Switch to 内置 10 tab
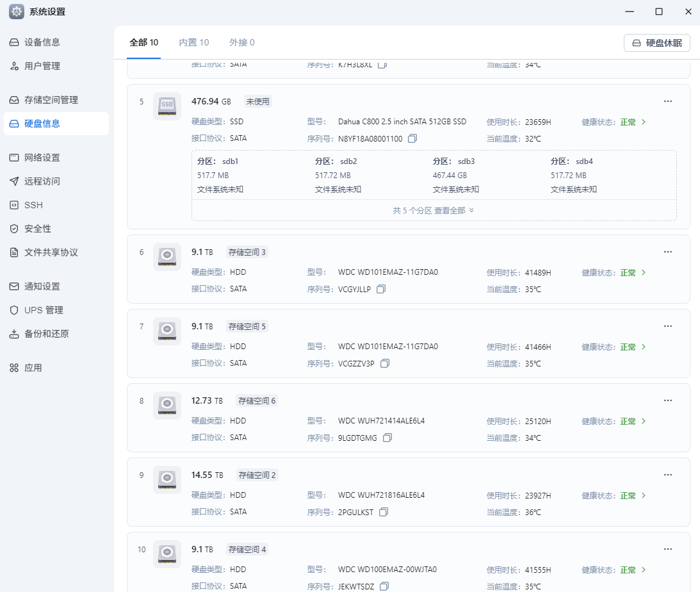The width and height of the screenshot is (700, 592). [x=194, y=42]
